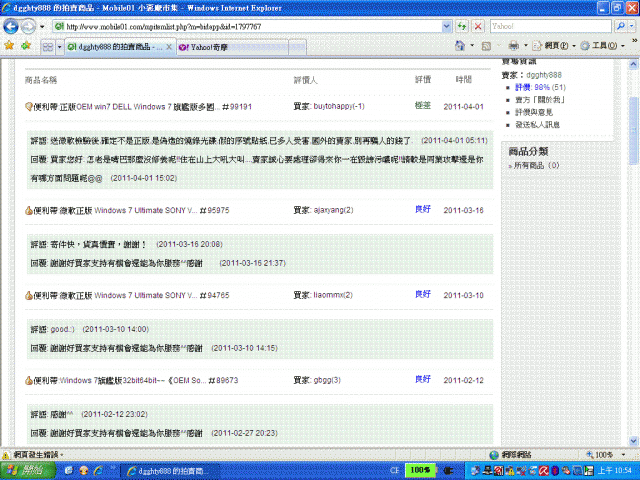Click the vertical scrollbar thumb
The width and height of the screenshot is (640, 480).
pyautogui.click(x=633, y=131)
